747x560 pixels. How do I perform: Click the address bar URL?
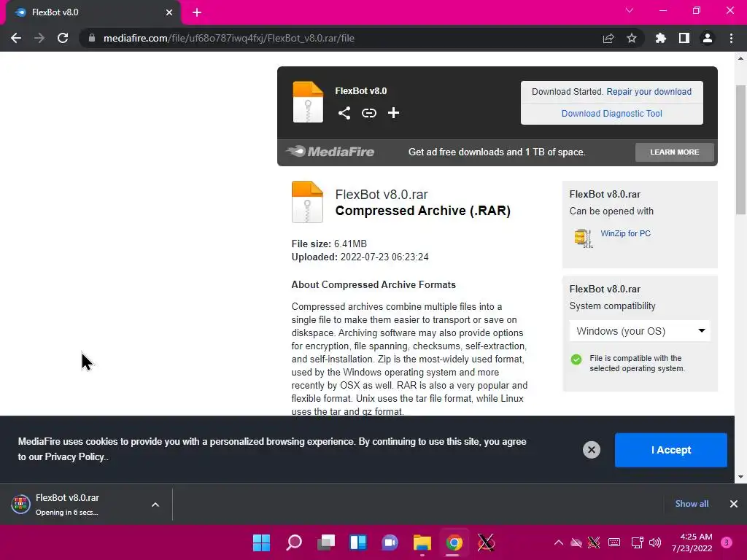(x=228, y=38)
